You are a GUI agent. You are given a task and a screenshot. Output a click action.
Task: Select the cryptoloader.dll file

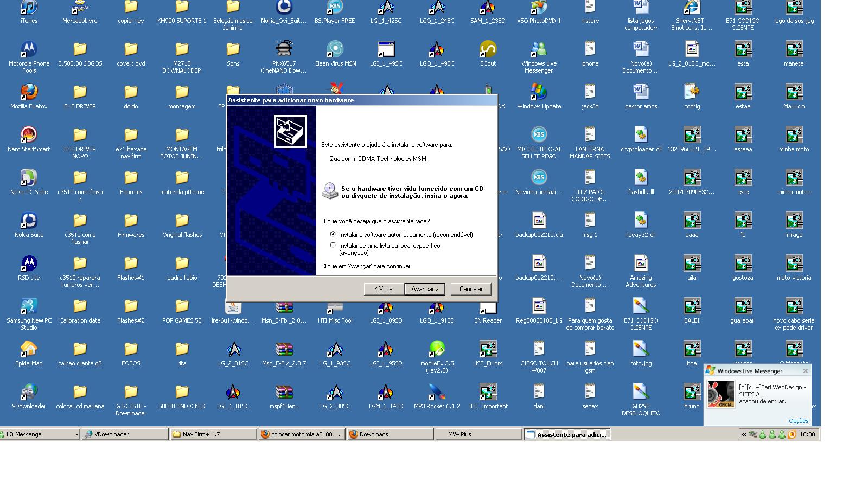click(x=641, y=136)
